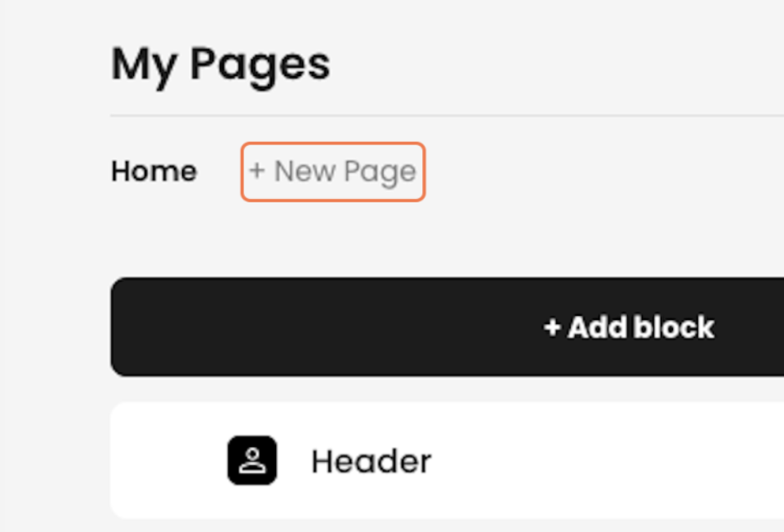Select the Header block's avatar icon
Viewport: 784px width, 532px height.
click(x=252, y=460)
